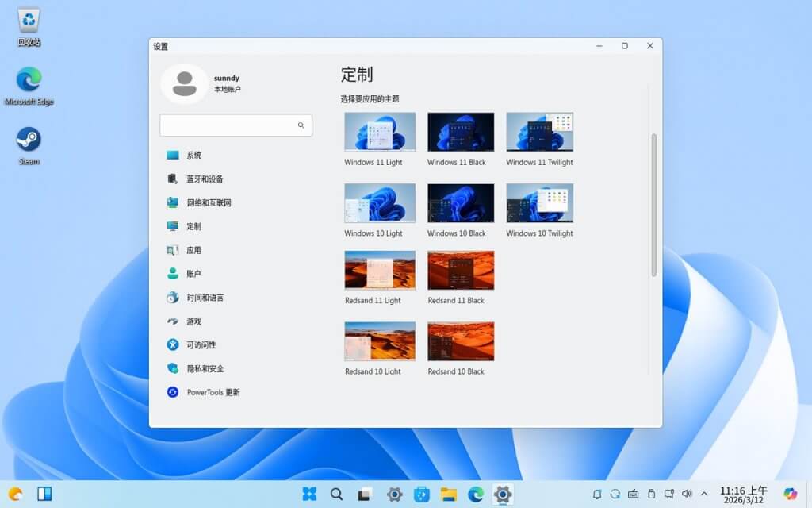The image size is (812, 508).
Task: Choose the Windows 10 Black theme
Action: pyautogui.click(x=461, y=202)
